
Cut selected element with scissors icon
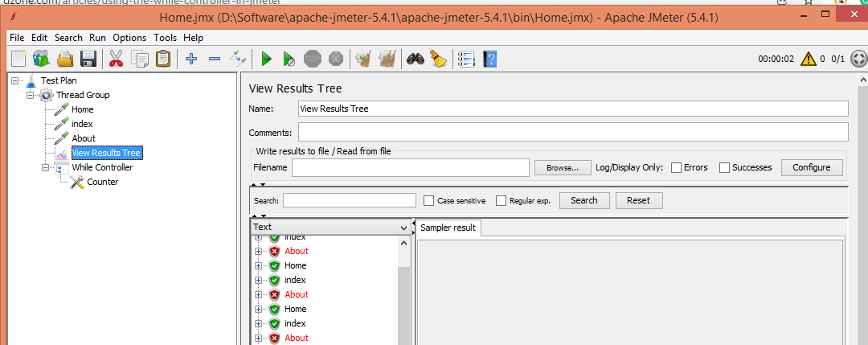click(116, 59)
